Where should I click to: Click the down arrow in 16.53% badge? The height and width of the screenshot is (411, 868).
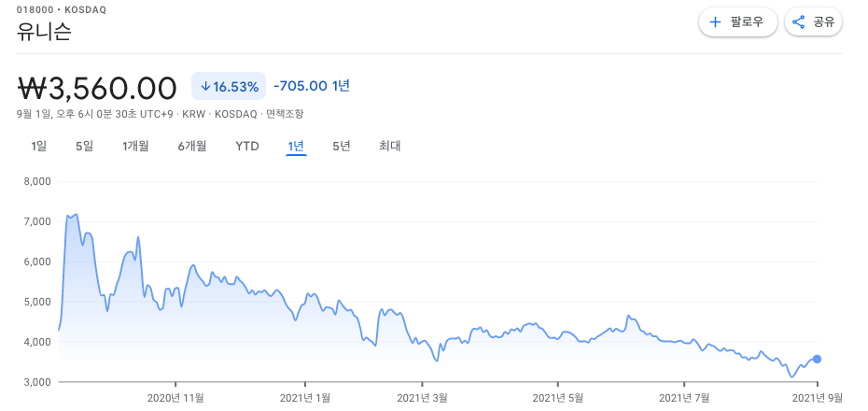(205, 87)
